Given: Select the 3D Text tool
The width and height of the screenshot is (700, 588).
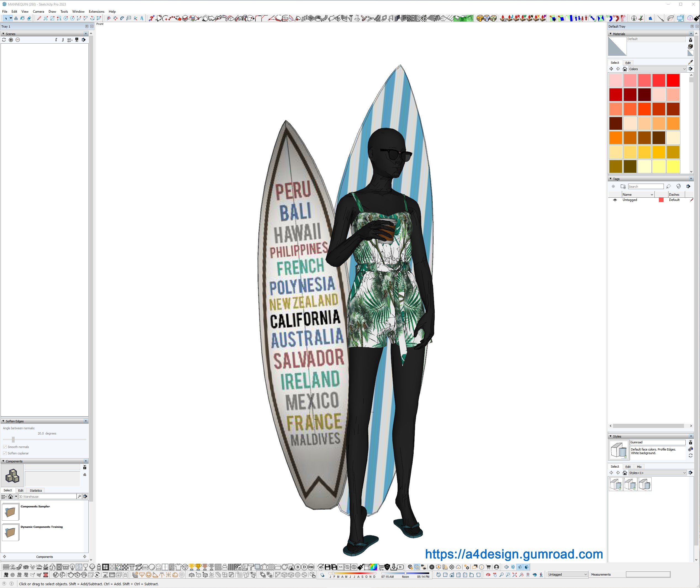Looking at the screenshot, I should coord(142,18).
